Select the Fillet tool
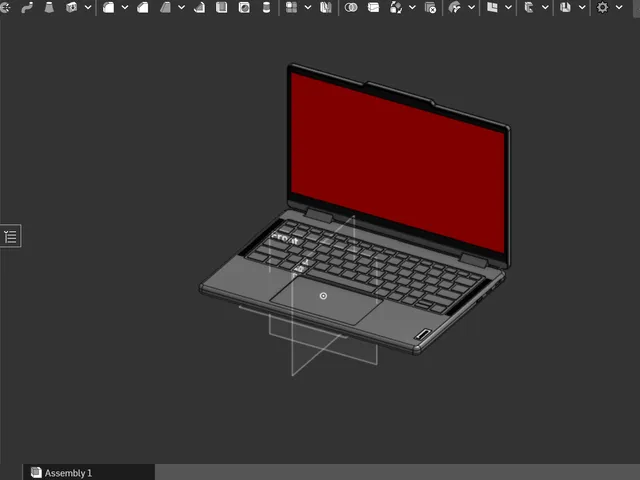This screenshot has width=640, height=480. pos(108,7)
